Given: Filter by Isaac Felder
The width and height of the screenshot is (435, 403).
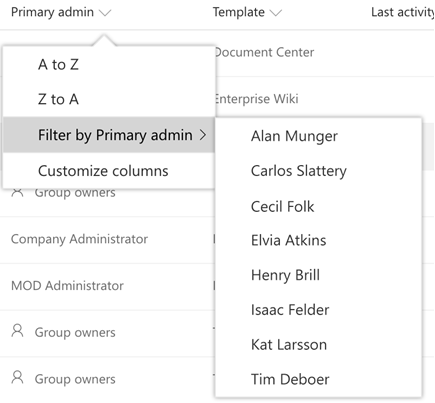Looking at the screenshot, I should coord(318,310).
